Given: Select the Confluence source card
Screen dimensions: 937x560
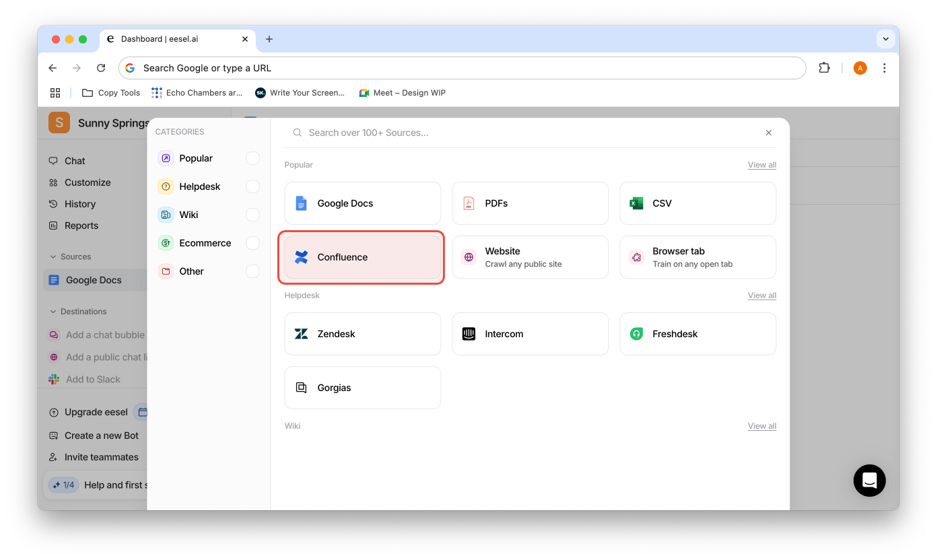Looking at the screenshot, I should click(x=363, y=257).
